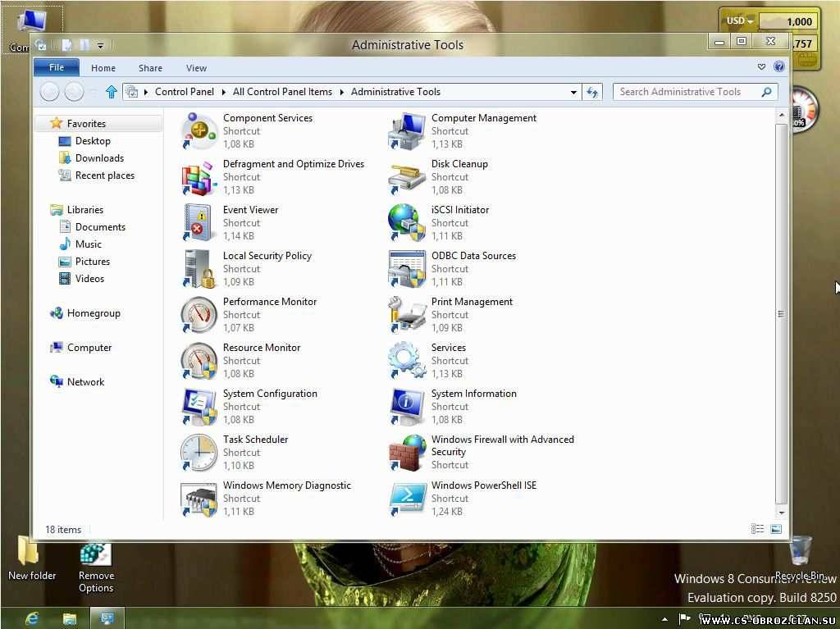Open the Task Scheduler clock icon

199,452
